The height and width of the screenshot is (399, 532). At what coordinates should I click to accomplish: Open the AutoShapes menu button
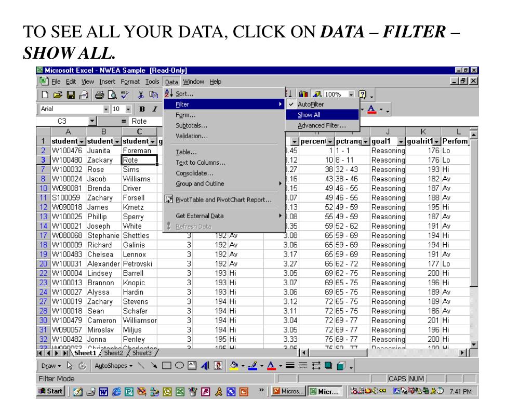(113, 366)
